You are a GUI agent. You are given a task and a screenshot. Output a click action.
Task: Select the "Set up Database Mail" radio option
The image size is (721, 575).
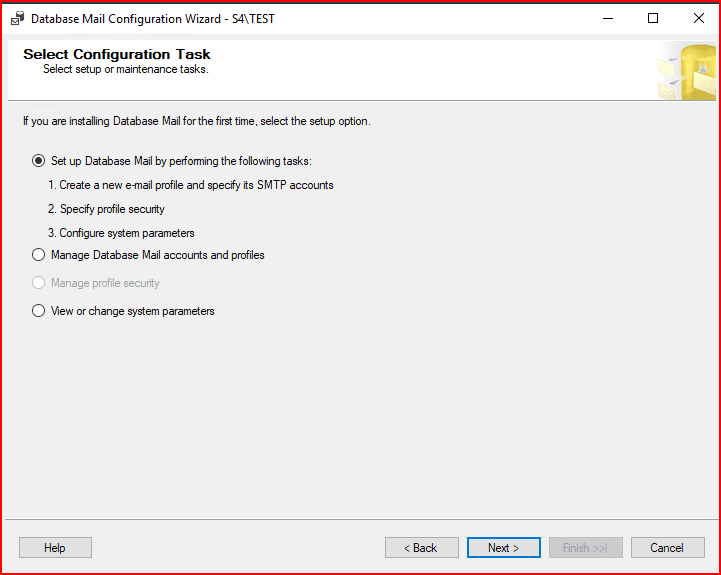pyautogui.click(x=39, y=160)
